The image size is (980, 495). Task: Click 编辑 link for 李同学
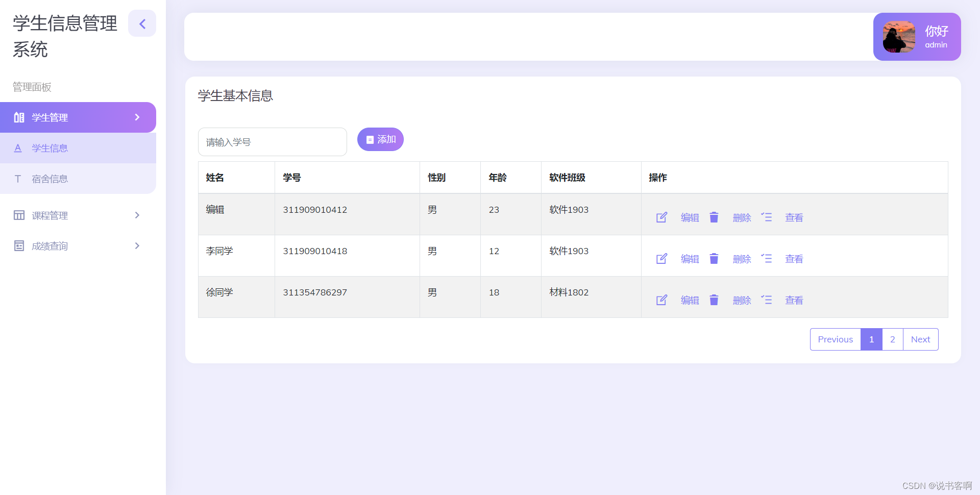tap(690, 259)
